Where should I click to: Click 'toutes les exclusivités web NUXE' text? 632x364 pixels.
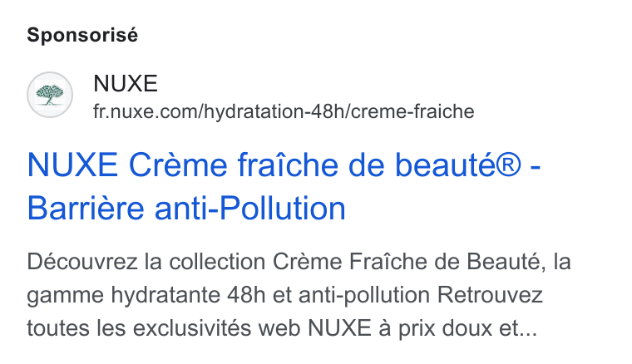(199, 327)
